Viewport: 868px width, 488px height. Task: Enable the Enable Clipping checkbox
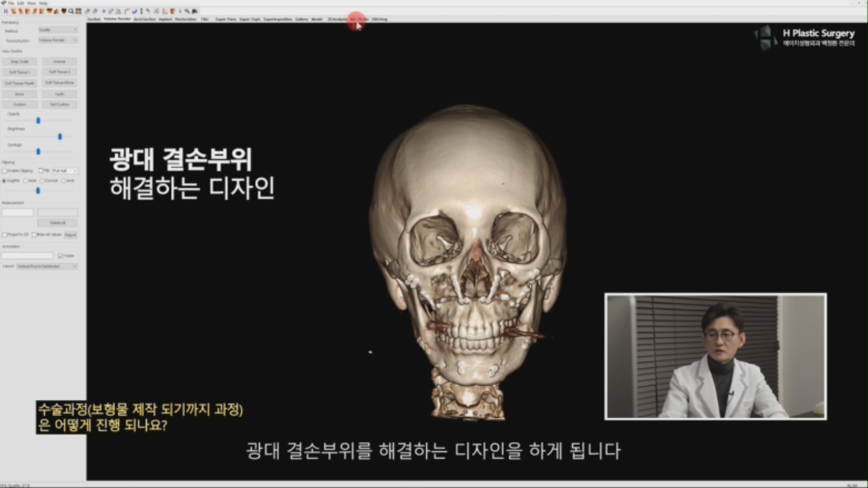(5, 171)
